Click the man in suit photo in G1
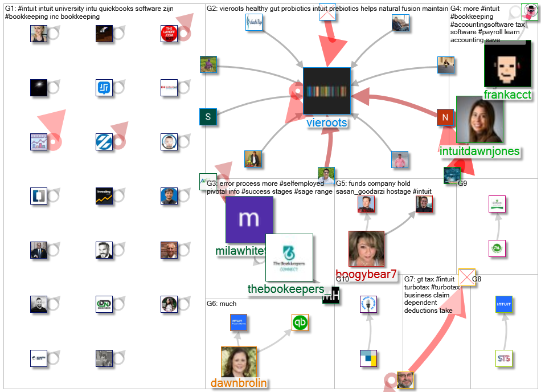The image size is (541, 392). point(39,250)
